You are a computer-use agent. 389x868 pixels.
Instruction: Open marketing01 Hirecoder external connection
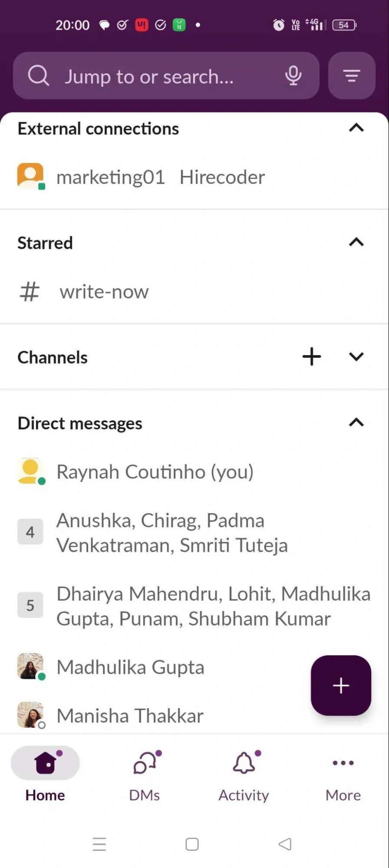(x=161, y=177)
